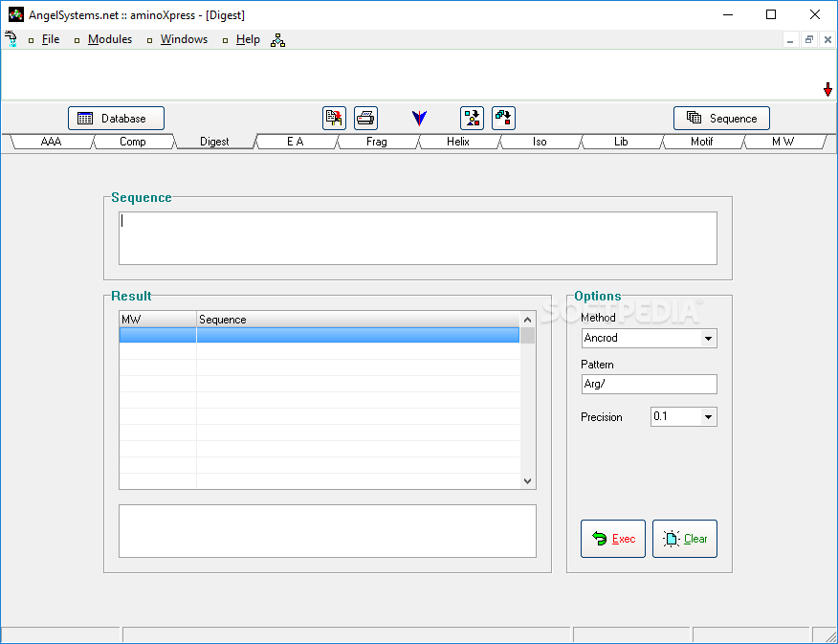Viewport: 838px width, 644px height.
Task: Click the copy results toolbar icon
Action: coord(334,118)
